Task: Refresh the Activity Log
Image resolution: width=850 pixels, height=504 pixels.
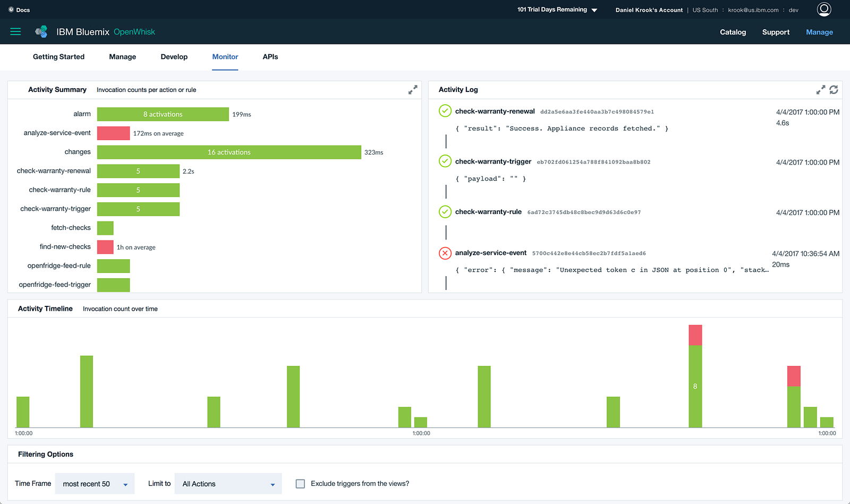Action: (834, 90)
